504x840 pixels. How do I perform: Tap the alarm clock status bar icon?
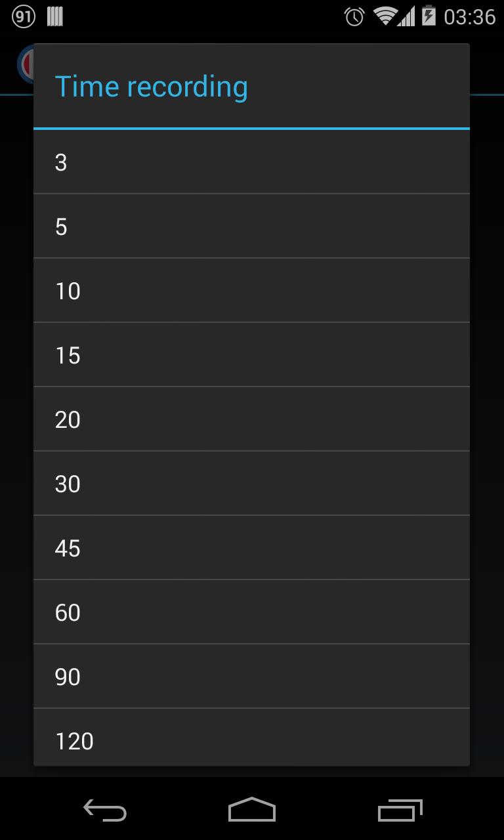tap(353, 18)
